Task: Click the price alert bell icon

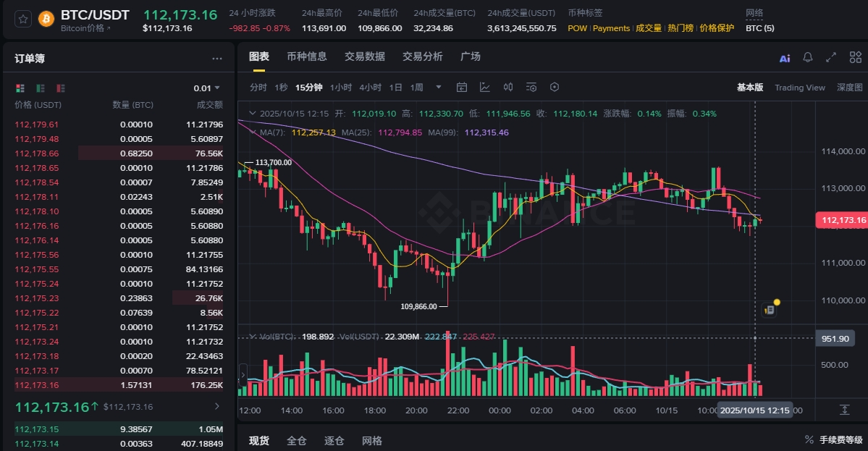Action: coord(808,58)
